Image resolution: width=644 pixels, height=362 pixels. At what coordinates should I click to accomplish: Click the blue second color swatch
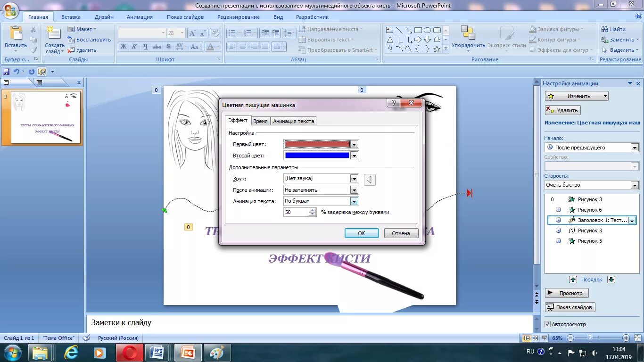pos(317,156)
